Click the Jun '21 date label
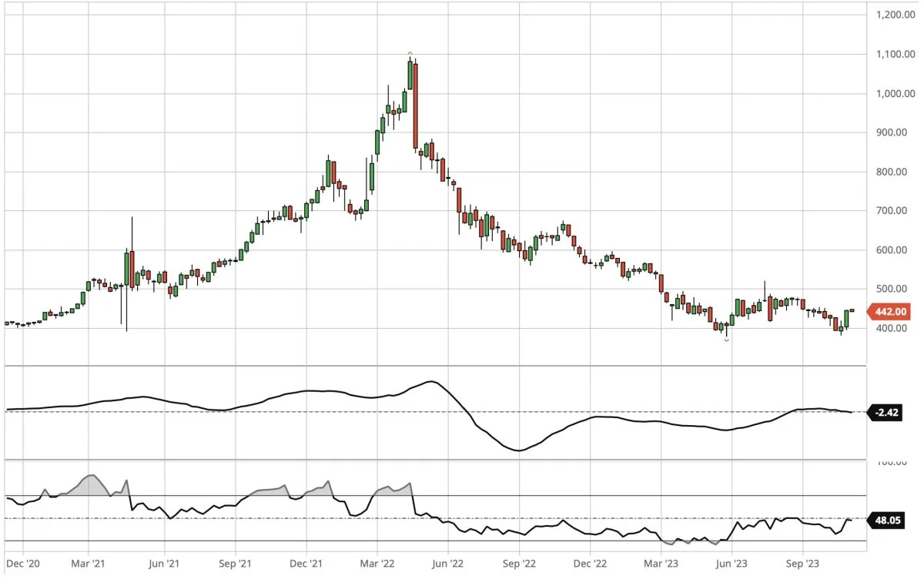The height and width of the screenshot is (586, 924). pyautogui.click(x=163, y=564)
